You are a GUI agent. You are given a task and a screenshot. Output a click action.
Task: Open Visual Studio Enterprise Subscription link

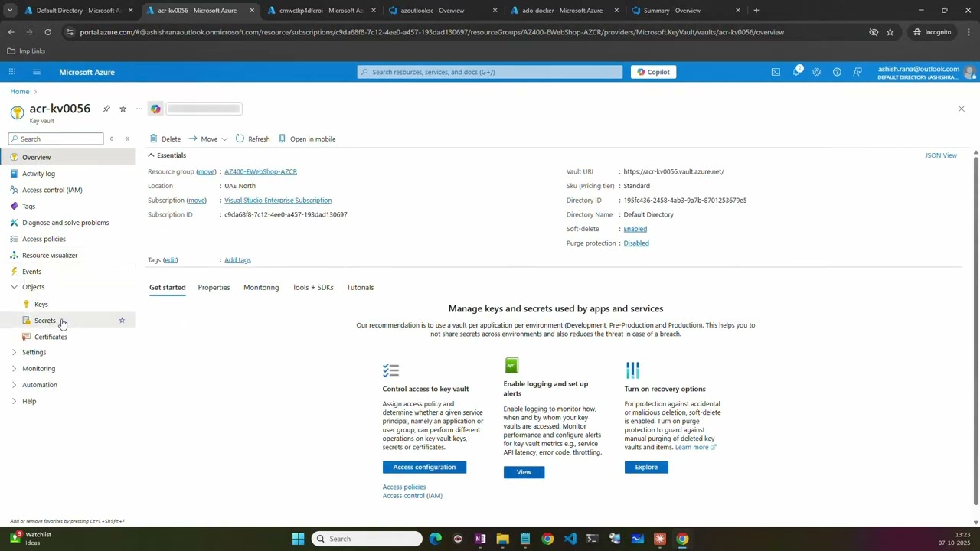pyautogui.click(x=278, y=201)
